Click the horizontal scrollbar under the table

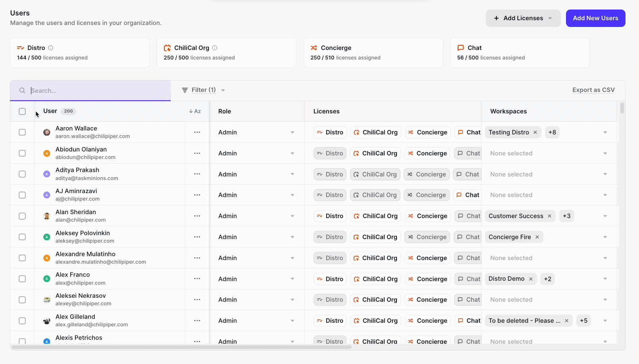tap(181, 347)
